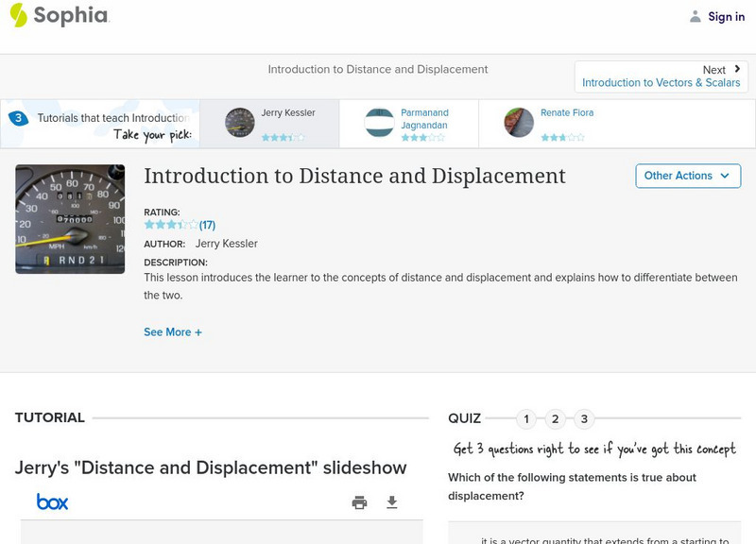756x544 pixels.
Task: Click Jerry Kessler's star rating
Action: tap(283, 136)
